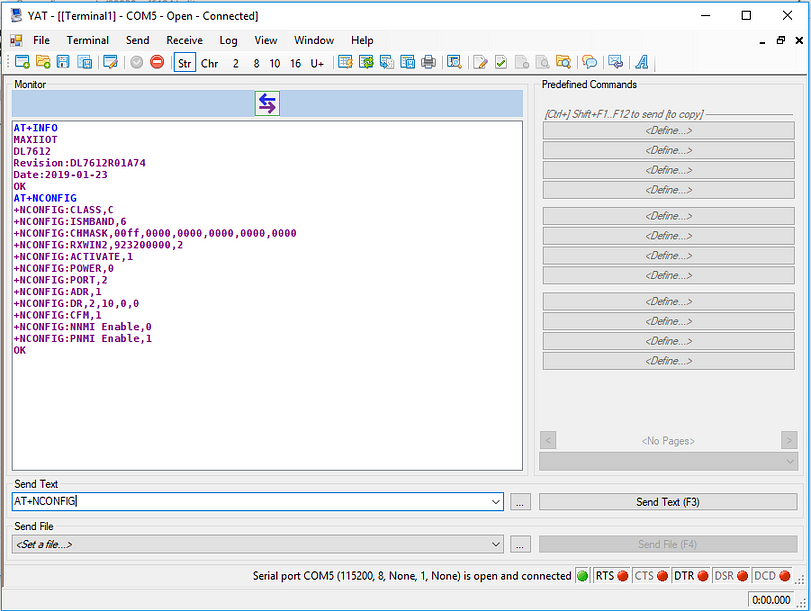Open the Receive menu
Screen dimensions: 811x611
184,40
